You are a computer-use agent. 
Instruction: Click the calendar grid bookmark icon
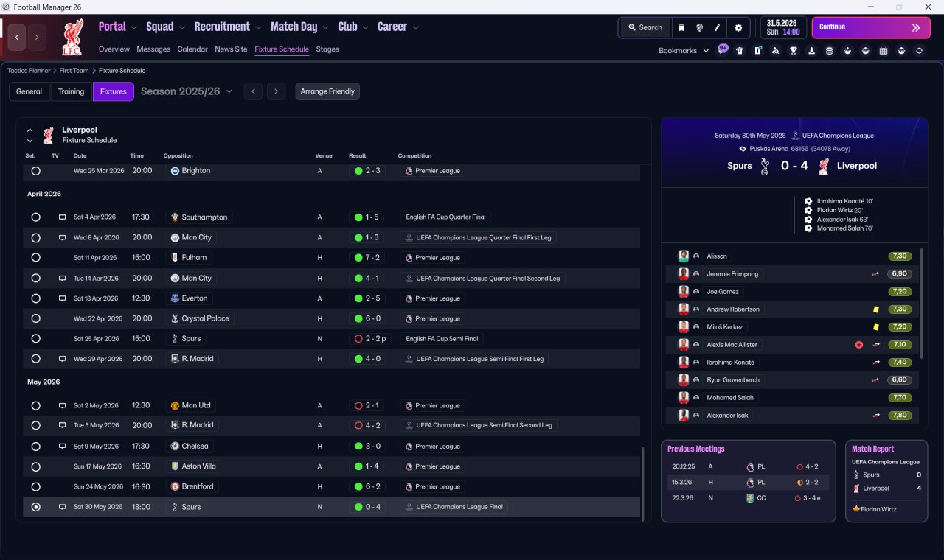pyautogui.click(x=884, y=51)
